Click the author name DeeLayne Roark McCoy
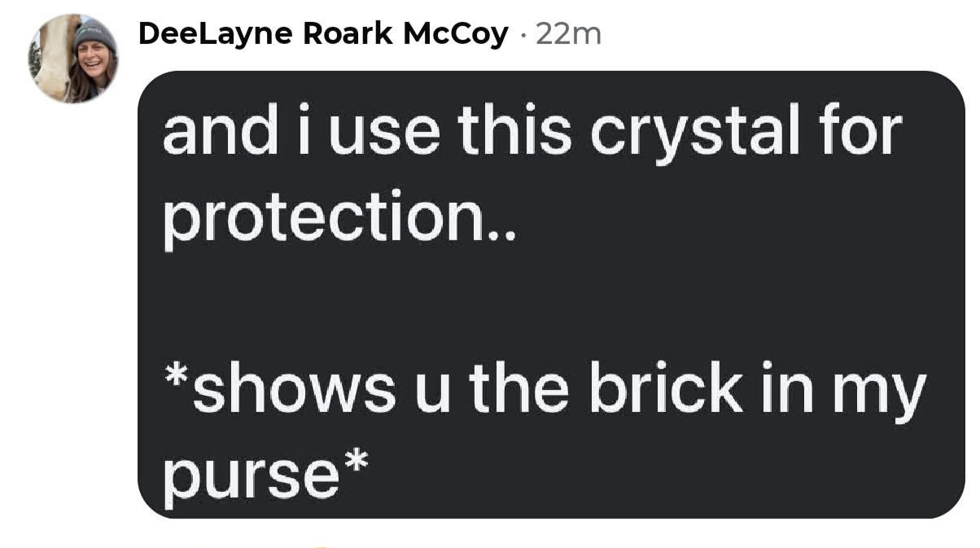Viewport: 980px width, 548px height. (x=323, y=34)
